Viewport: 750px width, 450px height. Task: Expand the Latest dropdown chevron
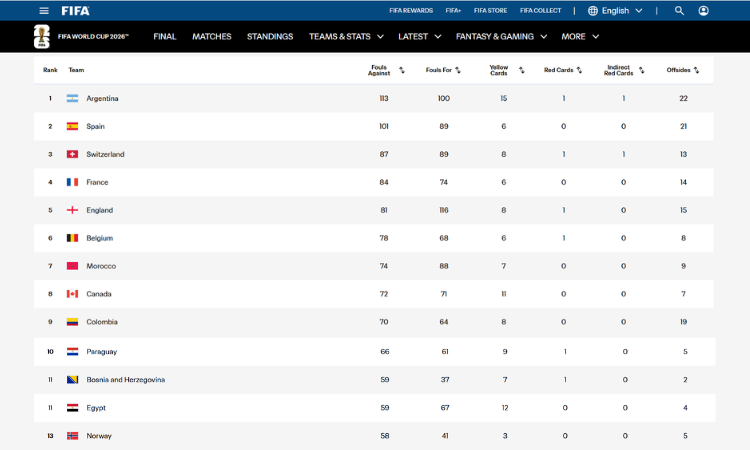pos(438,36)
